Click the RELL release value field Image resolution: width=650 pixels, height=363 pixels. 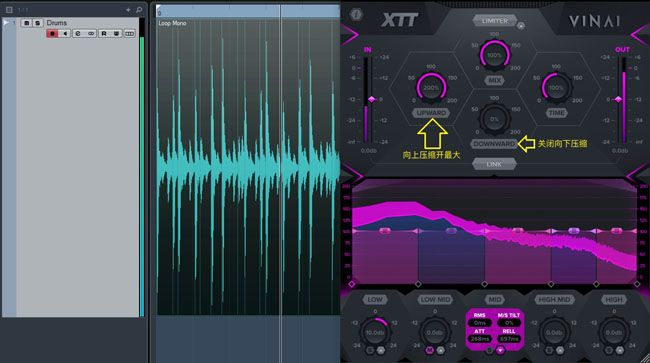pyautogui.click(x=509, y=339)
